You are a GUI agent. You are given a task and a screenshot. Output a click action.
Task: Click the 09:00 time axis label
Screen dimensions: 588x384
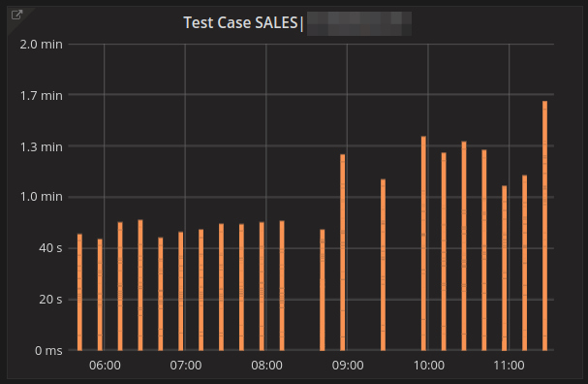coord(348,366)
